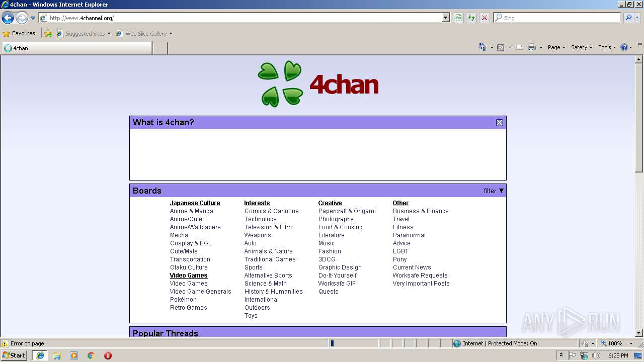Image resolution: width=644 pixels, height=362 pixels.
Task: Click the Read Mail icon
Action: point(520,47)
